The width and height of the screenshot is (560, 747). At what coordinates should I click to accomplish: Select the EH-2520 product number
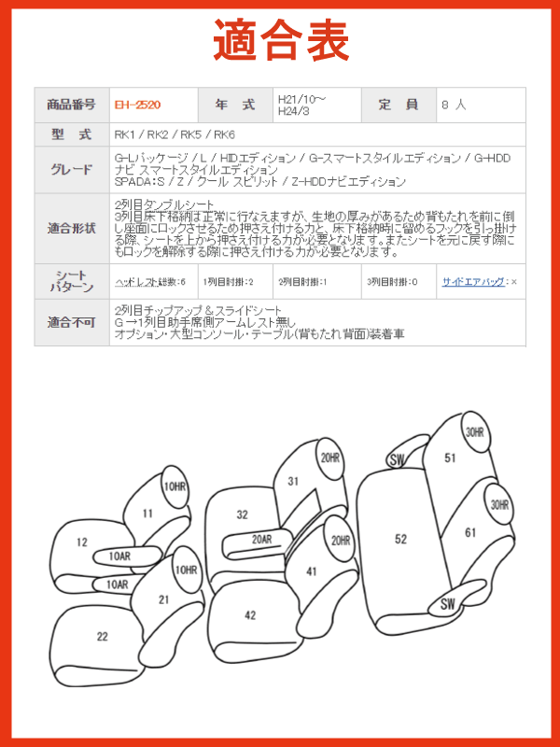point(137,105)
